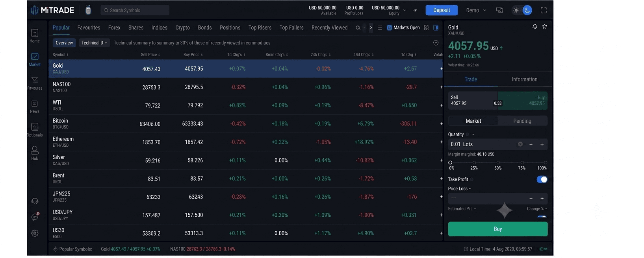Open sidebar Settings gear
The width and height of the screenshot is (644, 258).
[x=35, y=233]
